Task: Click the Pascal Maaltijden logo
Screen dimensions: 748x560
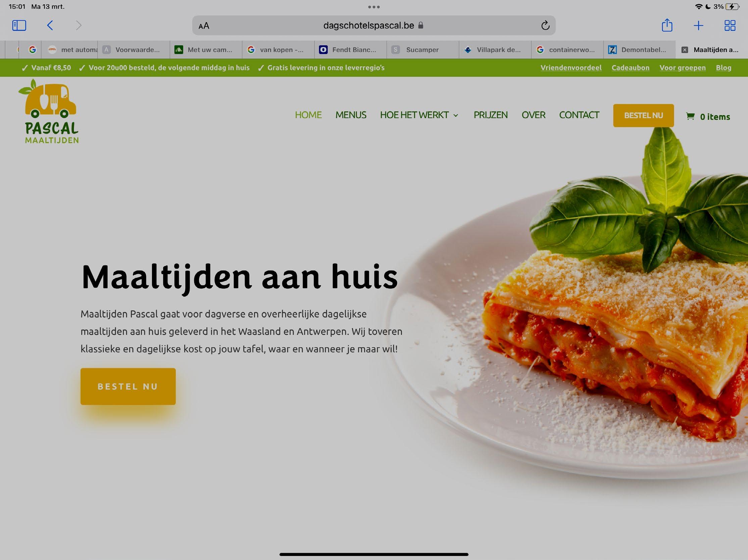Action: (x=50, y=111)
